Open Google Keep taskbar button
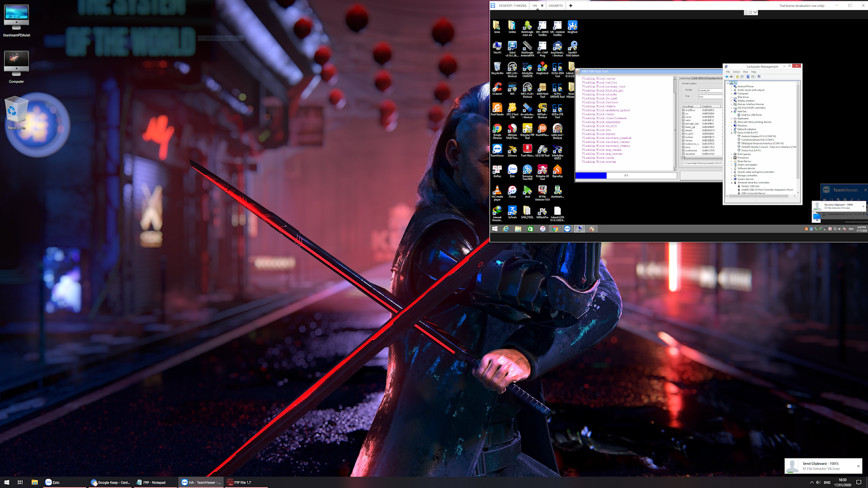The height and width of the screenshot is (488, 868). pos(111,482)
